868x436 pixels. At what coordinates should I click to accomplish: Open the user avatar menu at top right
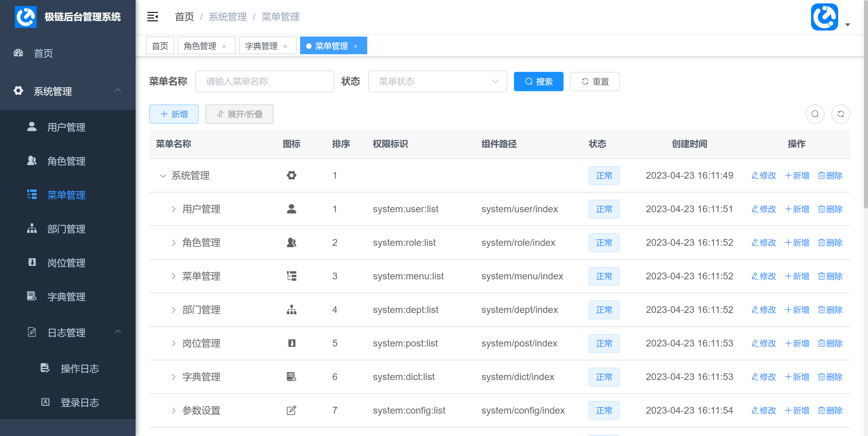(x=825, y=17)
